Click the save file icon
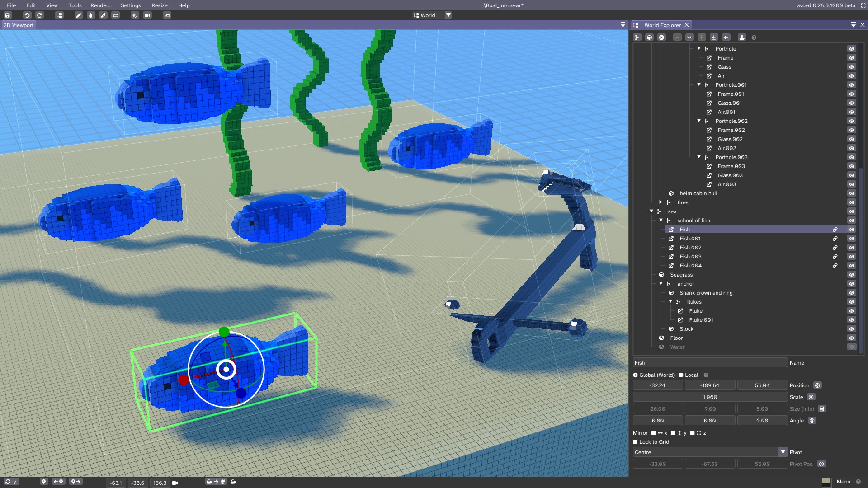This screenshot has height=488, width=868. click(x=8, y=15)
